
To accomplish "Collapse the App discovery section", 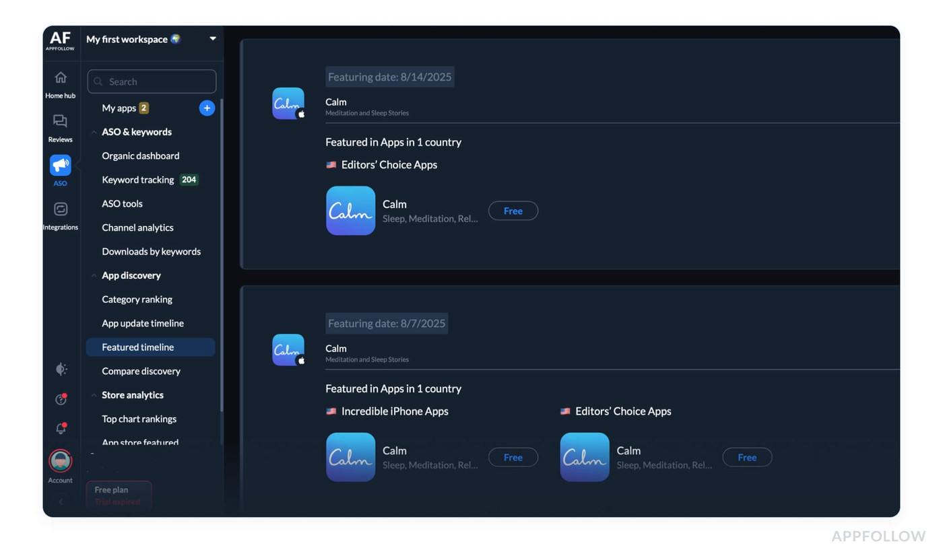I will point(94,275).
